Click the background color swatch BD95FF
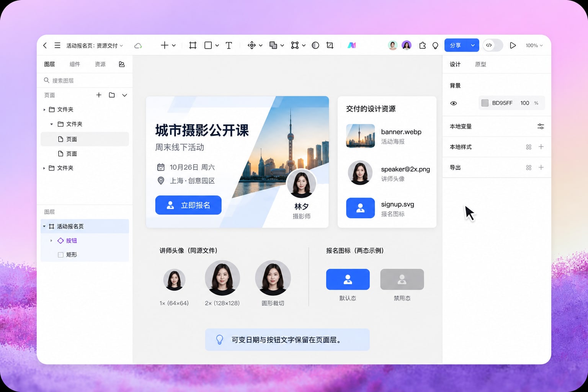 click(x=485, y=103)
